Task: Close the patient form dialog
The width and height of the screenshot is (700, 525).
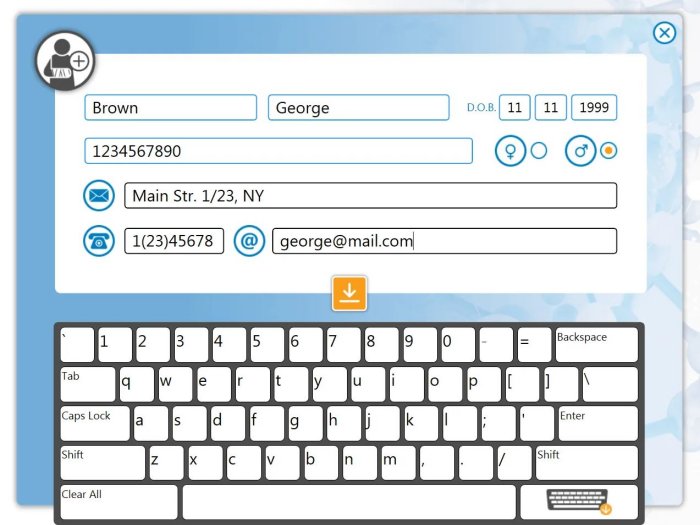Action: 665,33
